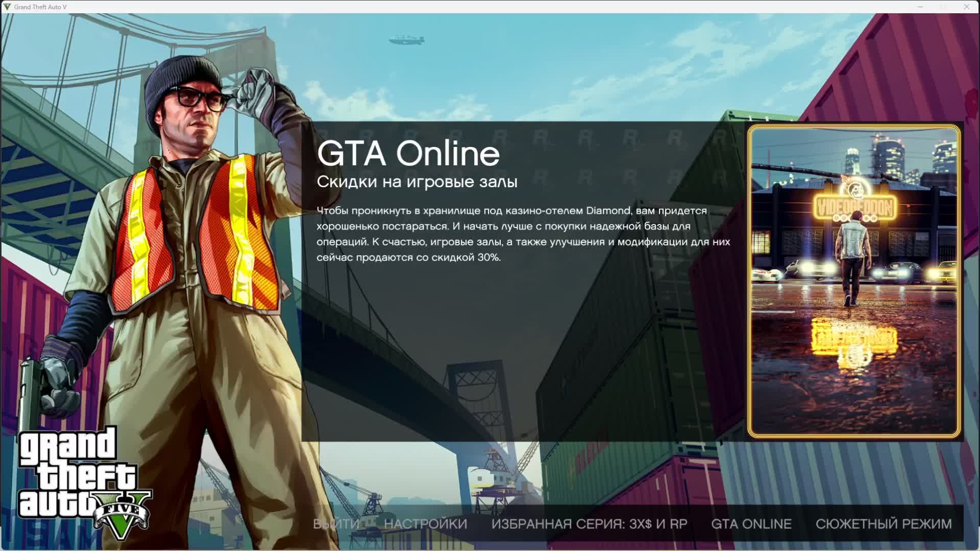Click the GTA Online heading

(408, 154)
